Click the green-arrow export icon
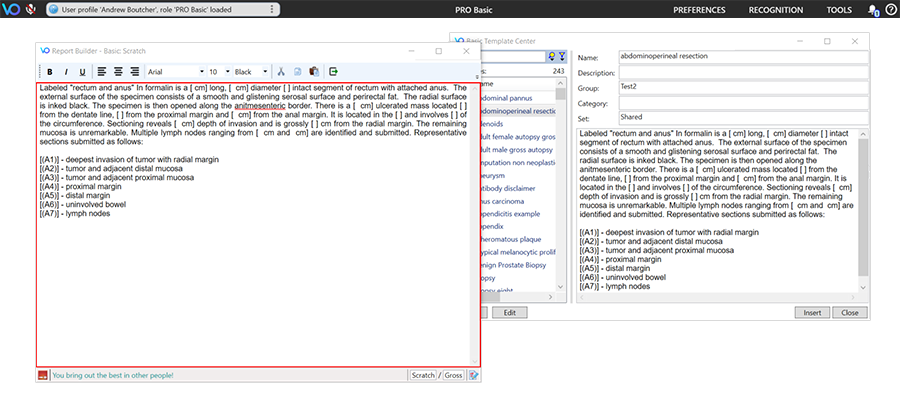This screenshot has height=398, width=900. point(333,72)
